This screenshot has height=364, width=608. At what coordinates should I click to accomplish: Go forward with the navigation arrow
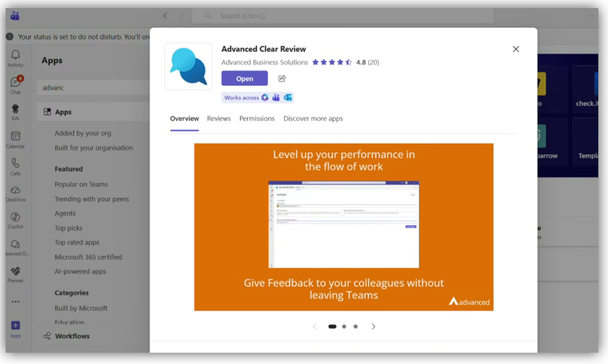181,16
